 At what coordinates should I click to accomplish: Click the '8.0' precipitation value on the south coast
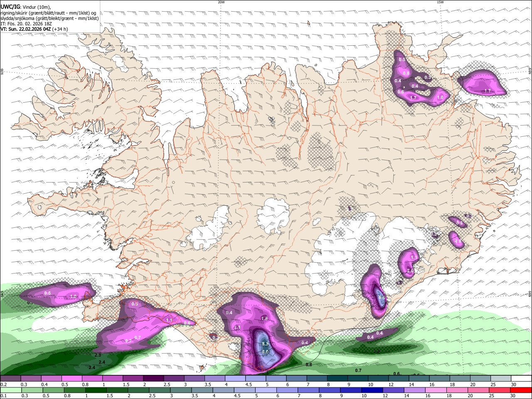(x=266, y=352)
